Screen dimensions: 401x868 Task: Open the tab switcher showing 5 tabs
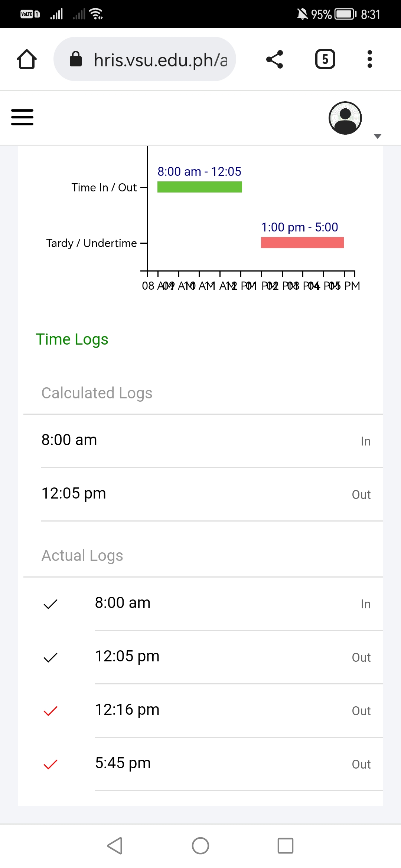[x=325, y=59]
